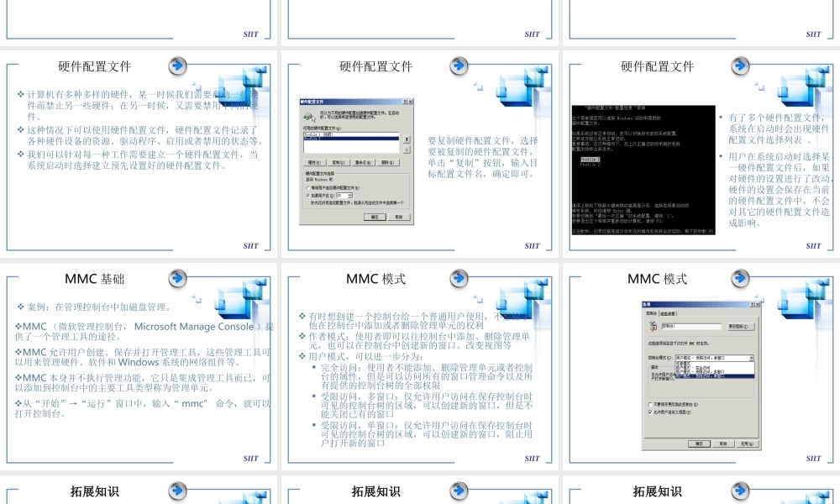The width and height of the screenshot is (840, 504).
Task: Click the question-mark help button in 硬件配置文件 dialog
Action: point(405,102)
